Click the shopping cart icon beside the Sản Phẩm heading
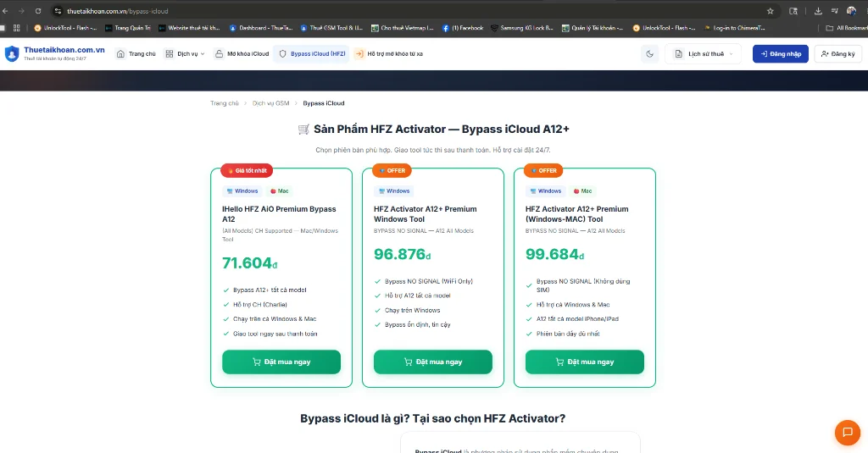This screenshot has height=453, width=868. [x=303, y=130]
